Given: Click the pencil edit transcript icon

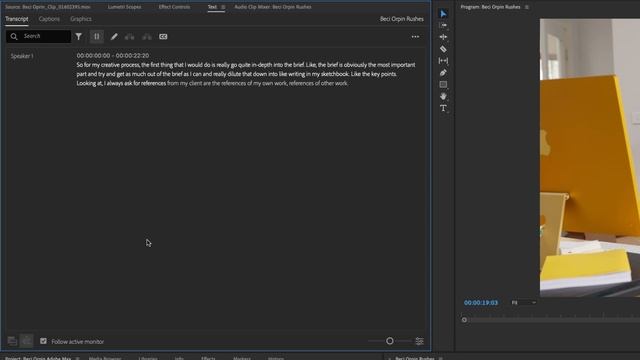Looking at the screenshot, I should point(114,37).
